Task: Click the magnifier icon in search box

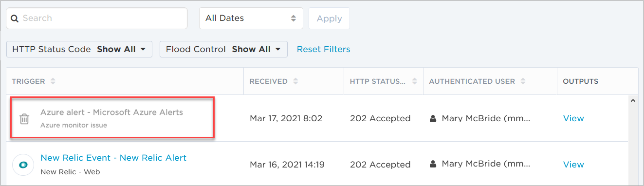Action: pos(15,19)
